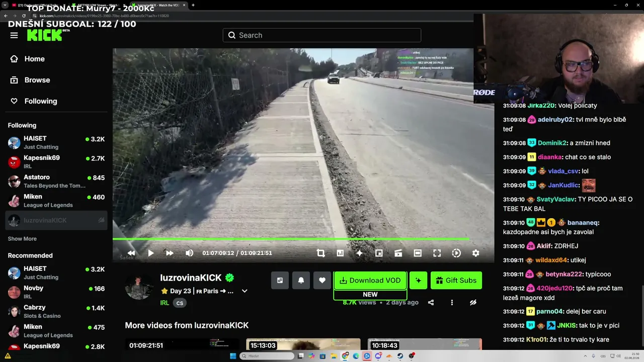Fast-forward the video with skip-forward control
Screen dimensions: 644x362
pos(170,253)
